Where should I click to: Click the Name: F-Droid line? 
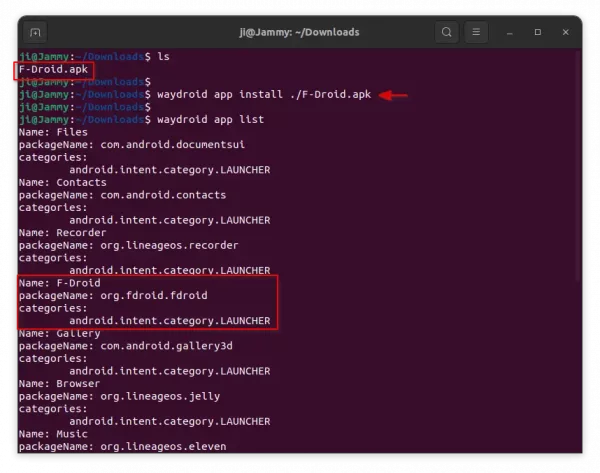coord(59,283)
